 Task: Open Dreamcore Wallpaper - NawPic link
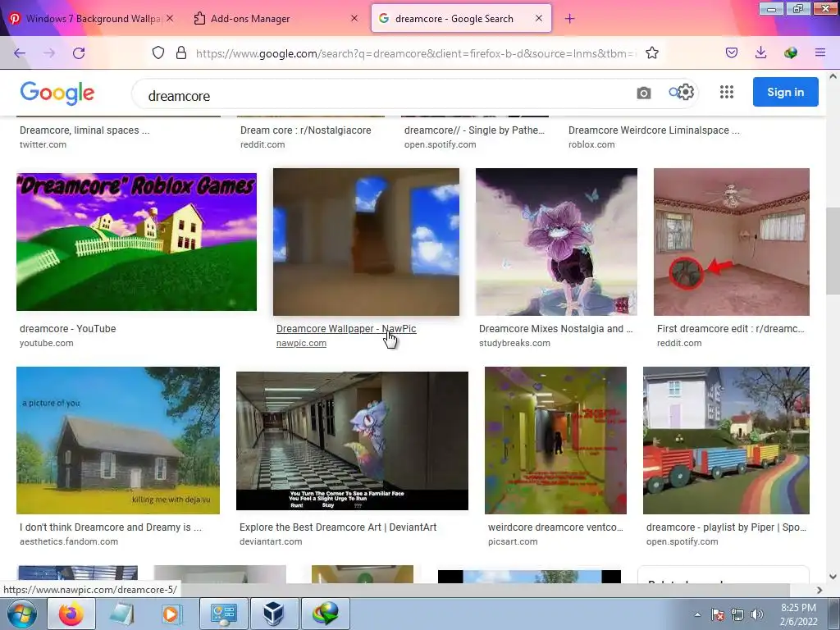point(346,329)
